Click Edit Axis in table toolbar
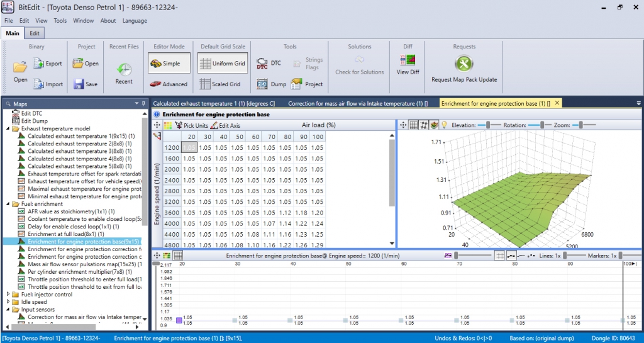This screenshot has height=343, width=644. [x=225, y=125]
